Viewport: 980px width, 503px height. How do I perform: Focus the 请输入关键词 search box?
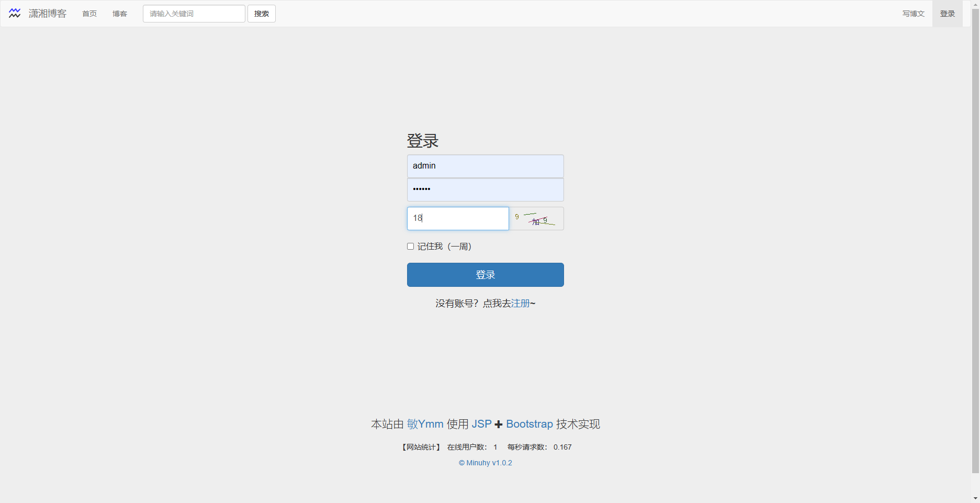pos(194,14)
